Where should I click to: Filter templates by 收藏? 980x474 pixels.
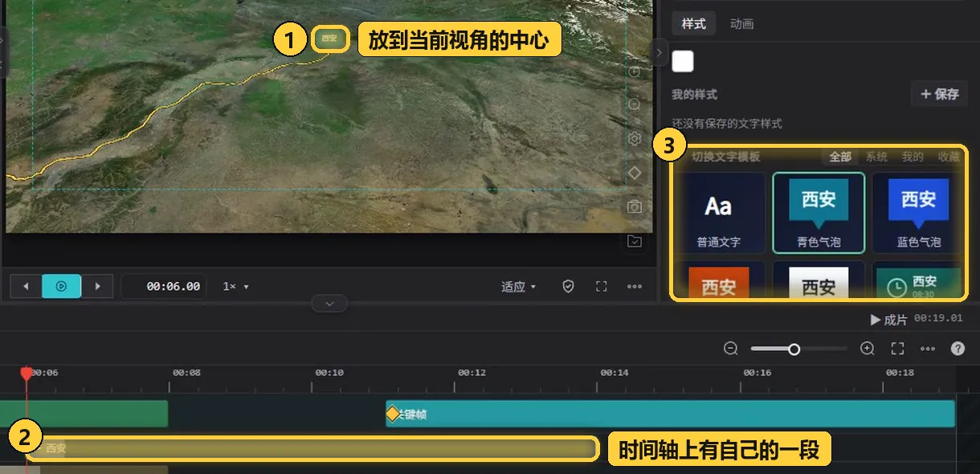tap(949, 157)
